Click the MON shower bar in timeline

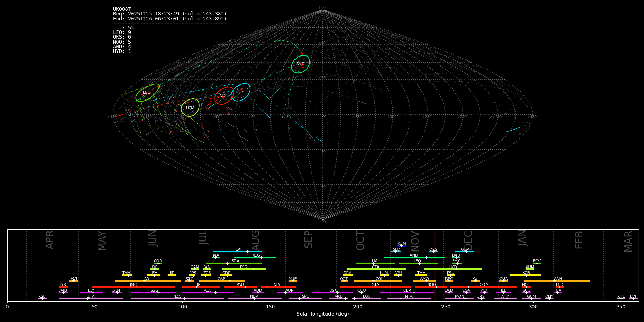coord(459,298)
